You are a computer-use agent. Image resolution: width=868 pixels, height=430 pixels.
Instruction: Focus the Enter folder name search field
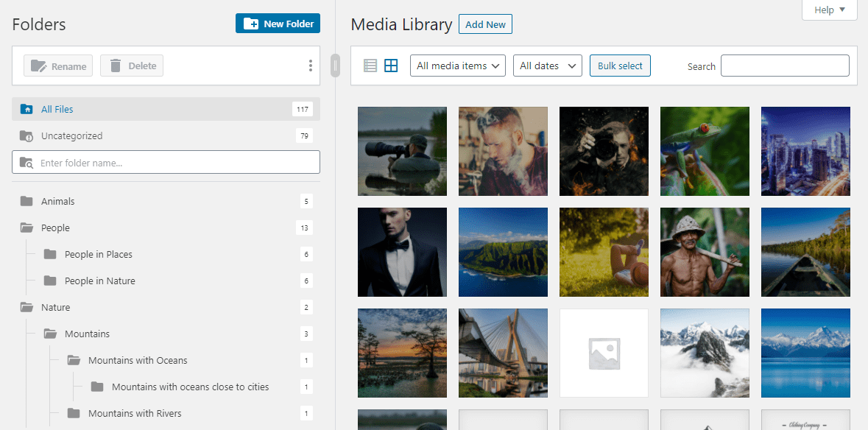[x=166, y=162]
